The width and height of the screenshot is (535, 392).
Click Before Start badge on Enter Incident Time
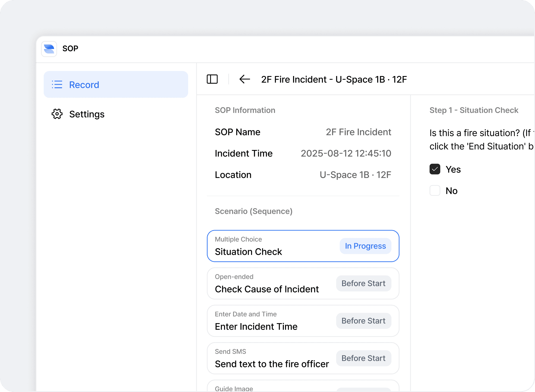coord(364,321)
